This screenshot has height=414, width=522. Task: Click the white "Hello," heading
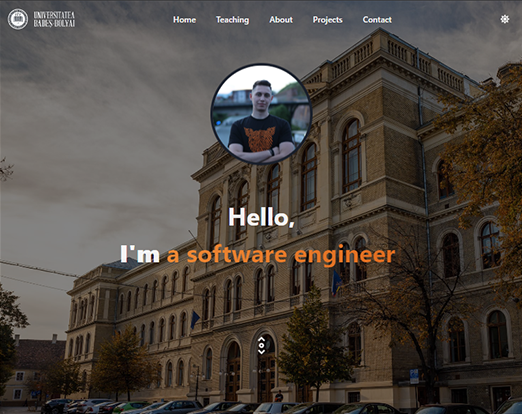261,217
